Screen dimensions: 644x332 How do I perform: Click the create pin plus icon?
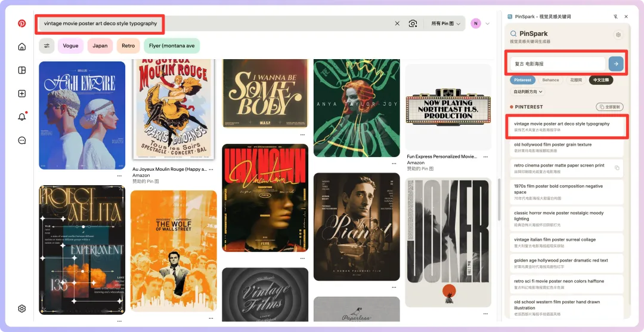click(22, 94)
